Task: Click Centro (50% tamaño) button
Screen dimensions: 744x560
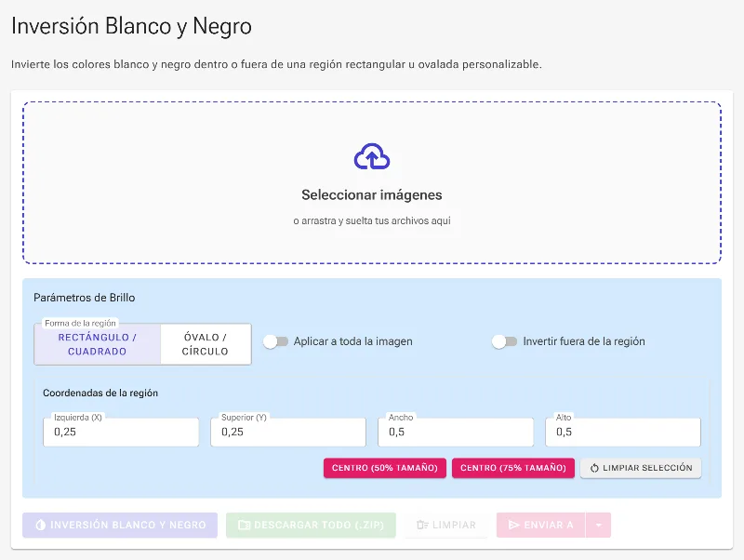Action: (385, 468)
